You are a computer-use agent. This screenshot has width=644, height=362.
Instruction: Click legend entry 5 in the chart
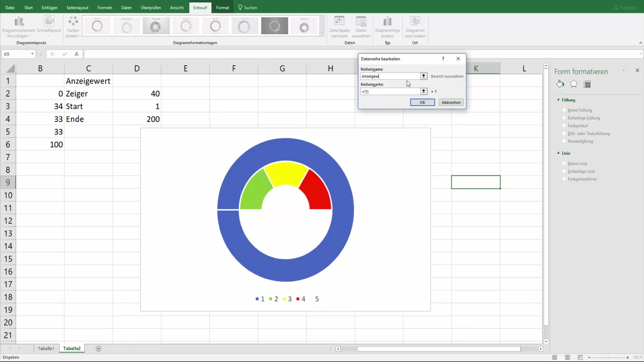[x=317, y=299]
